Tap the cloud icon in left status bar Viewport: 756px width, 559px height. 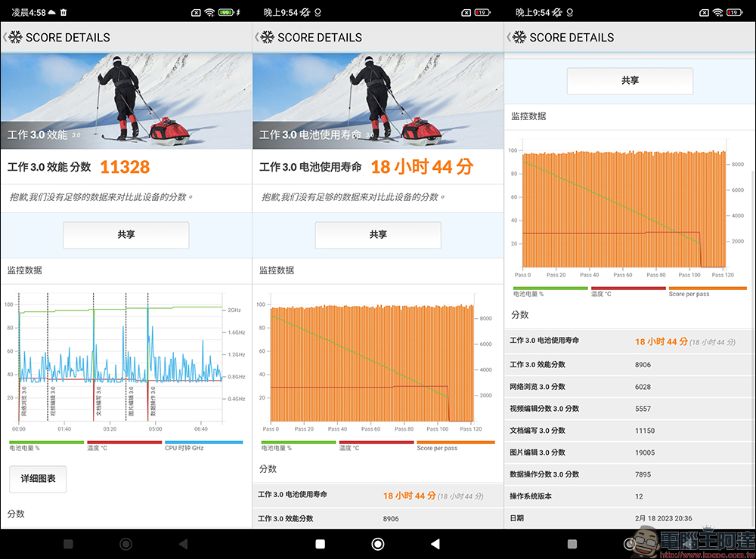point(51,12)
